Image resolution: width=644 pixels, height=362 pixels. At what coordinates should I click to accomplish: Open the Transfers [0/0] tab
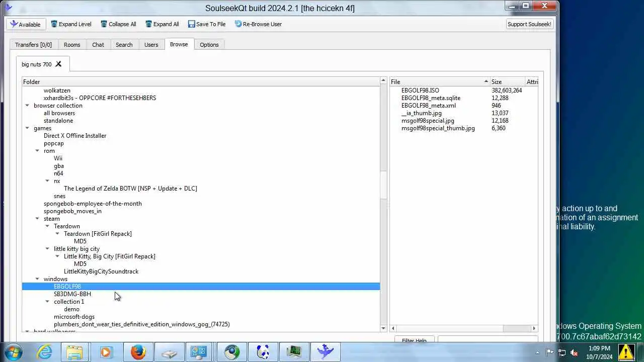[x=34, y=45]
